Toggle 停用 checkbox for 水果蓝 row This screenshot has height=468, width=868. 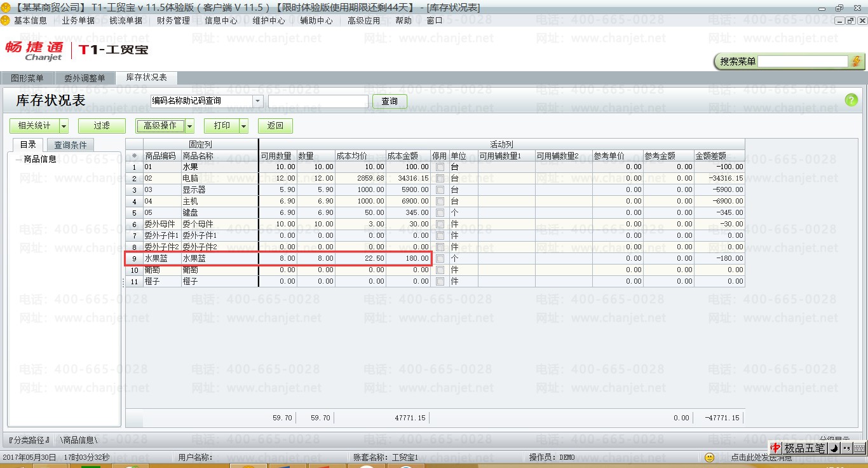[x=440, y=258]
